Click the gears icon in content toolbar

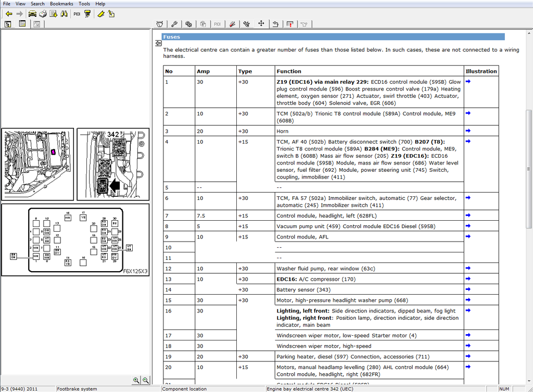(188, 24)
